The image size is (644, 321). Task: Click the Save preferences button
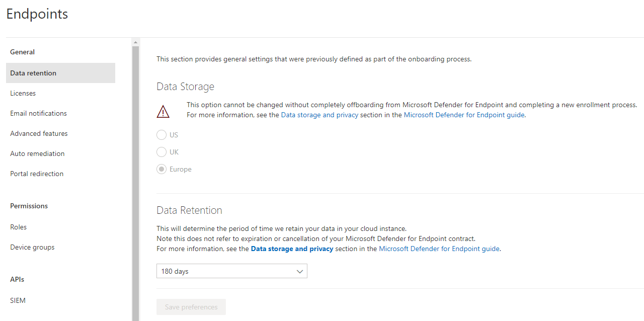coord(191,307)
